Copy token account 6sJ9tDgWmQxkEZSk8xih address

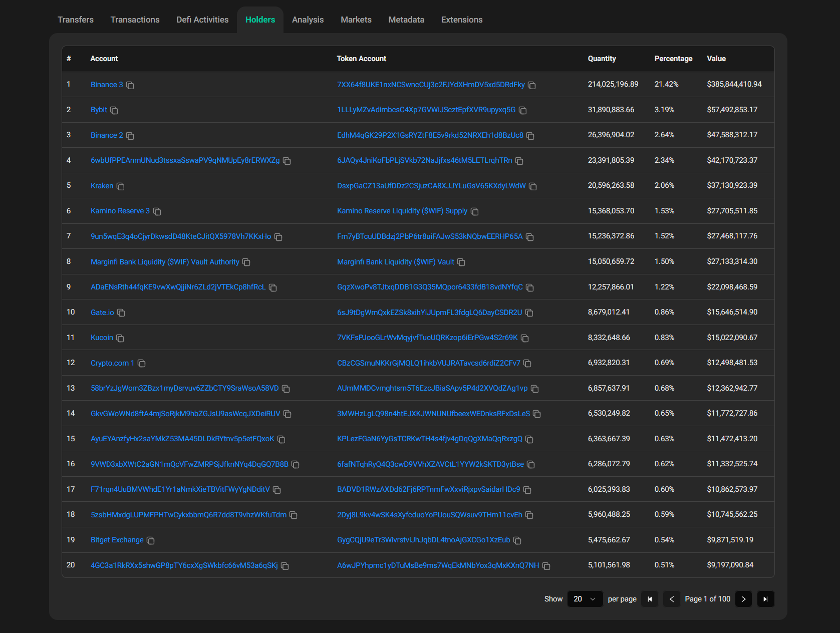(529, 313)
